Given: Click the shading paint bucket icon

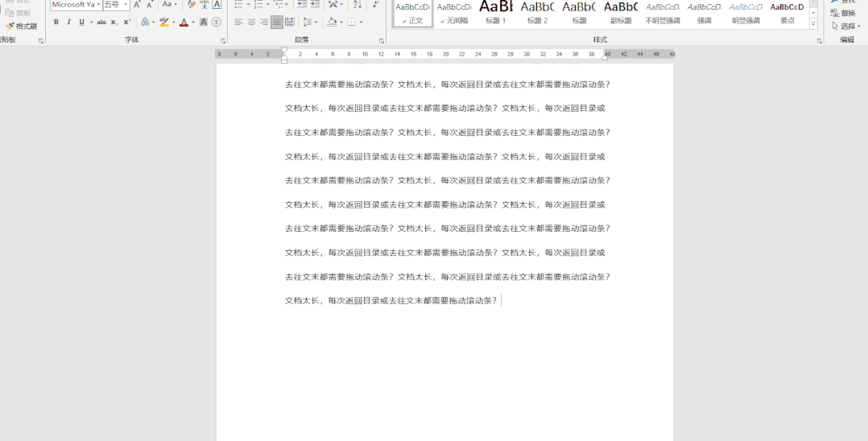Looking at the screenshot, I should (331, 23).
